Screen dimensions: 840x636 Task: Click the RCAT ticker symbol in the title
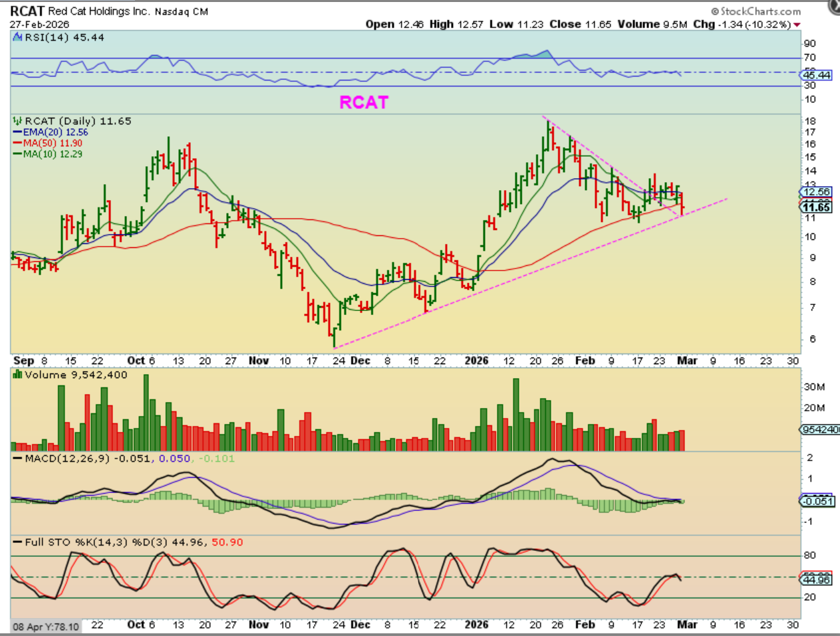click(x=27, y=11)
